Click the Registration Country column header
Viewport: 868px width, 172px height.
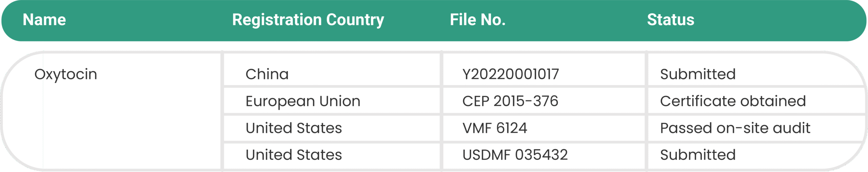308,20
